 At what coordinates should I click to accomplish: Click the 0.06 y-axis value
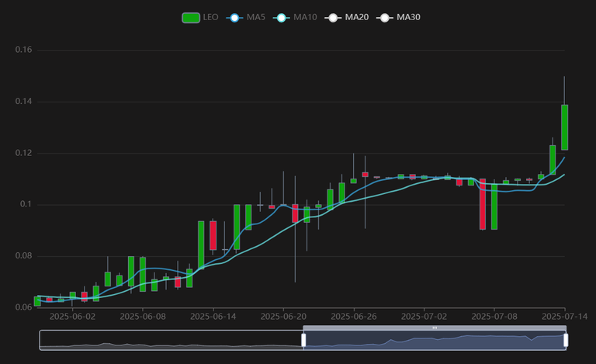point(23,307)
